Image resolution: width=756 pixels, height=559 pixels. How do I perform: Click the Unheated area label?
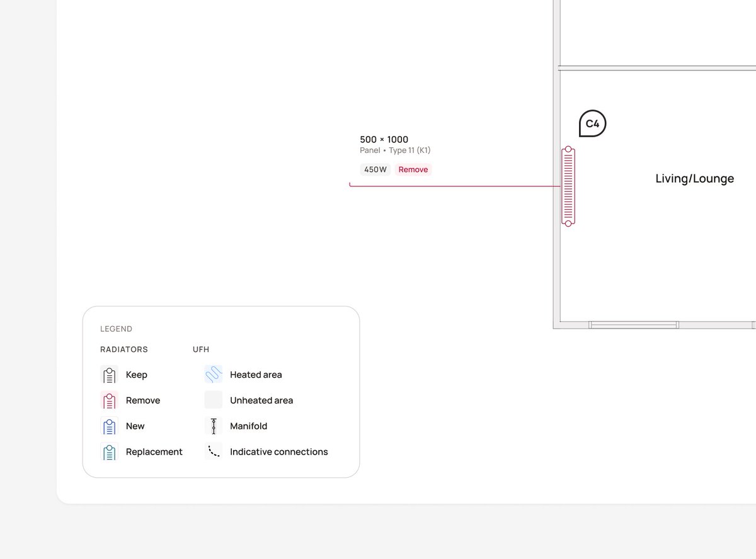[261, 400]
